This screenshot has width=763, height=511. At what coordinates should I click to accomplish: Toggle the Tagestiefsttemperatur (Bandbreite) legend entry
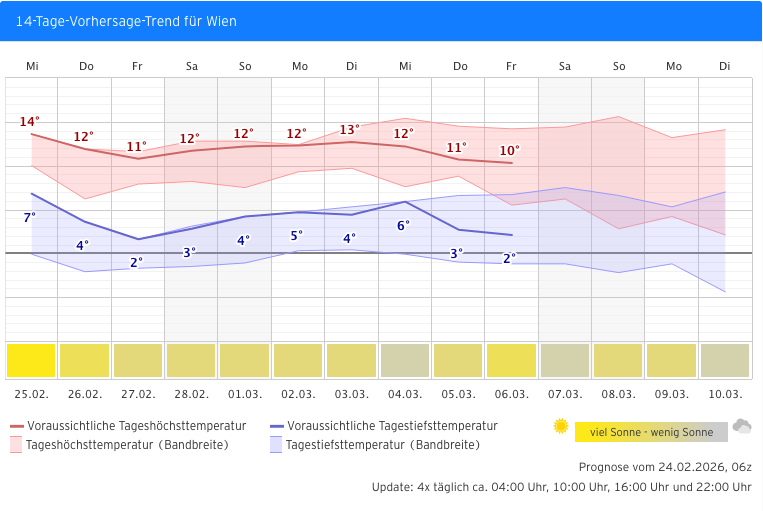click(382, 445)
